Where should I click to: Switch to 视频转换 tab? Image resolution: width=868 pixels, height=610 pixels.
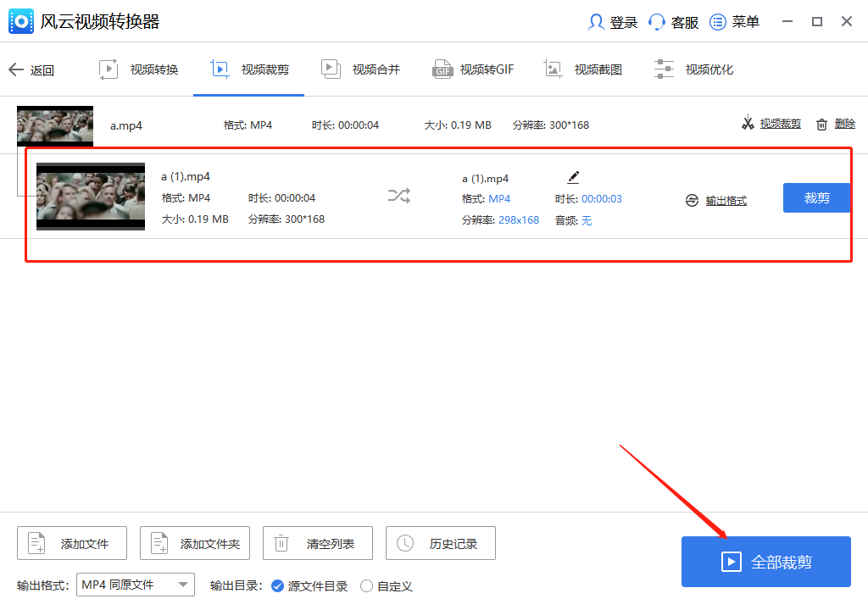138,69
